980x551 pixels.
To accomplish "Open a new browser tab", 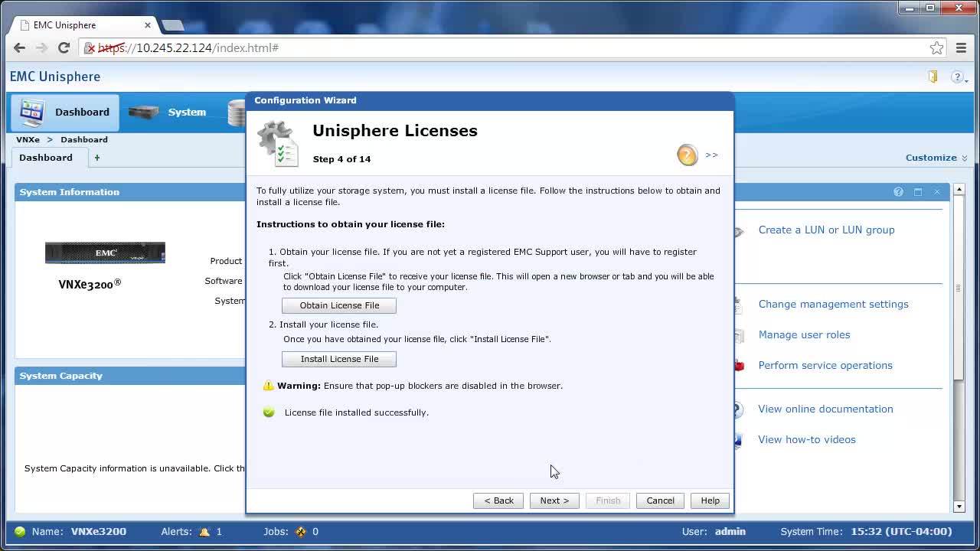I will tap(173, 25).
